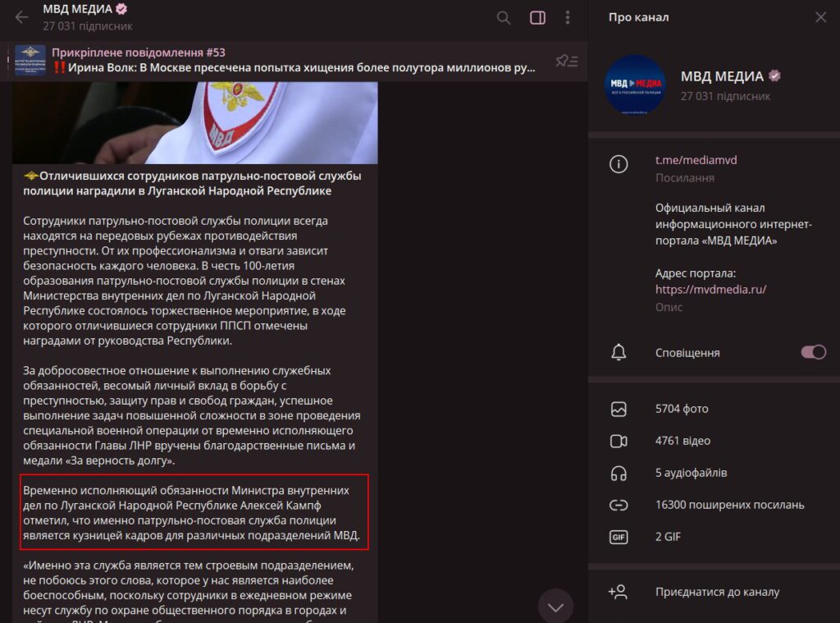Toggle channel notifications switch

pyautogui.click(x=813, y=352)
